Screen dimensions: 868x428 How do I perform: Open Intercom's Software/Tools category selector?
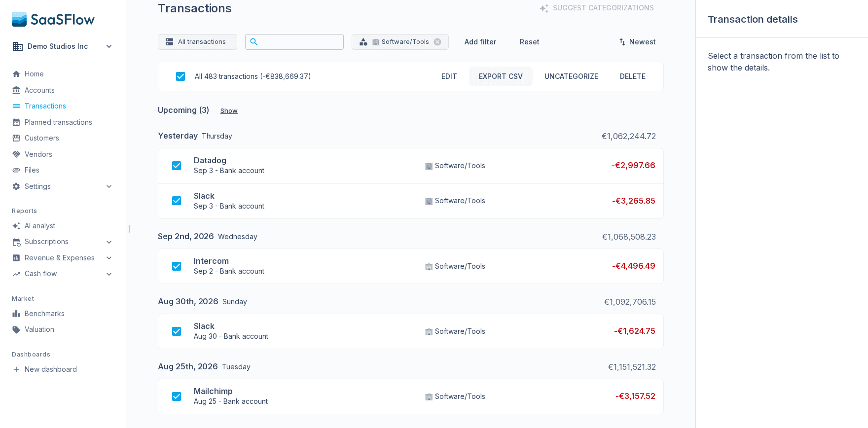point(455,266)
